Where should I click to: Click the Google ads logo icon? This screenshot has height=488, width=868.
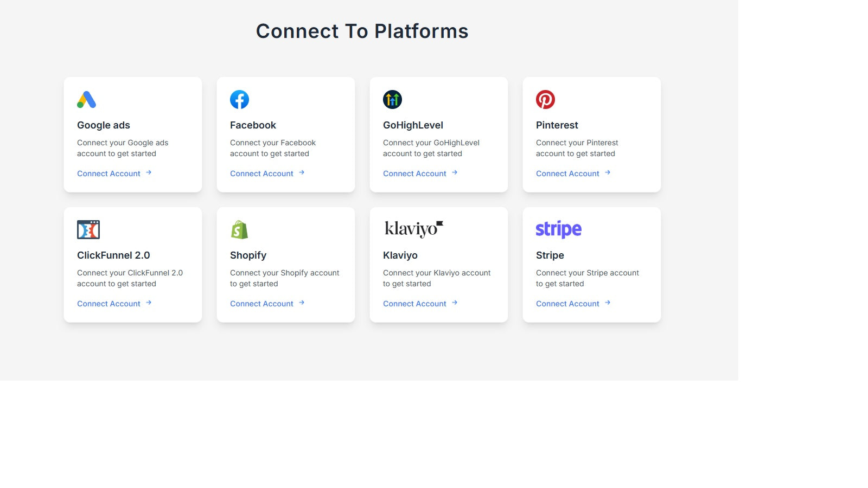click(87, 100)
